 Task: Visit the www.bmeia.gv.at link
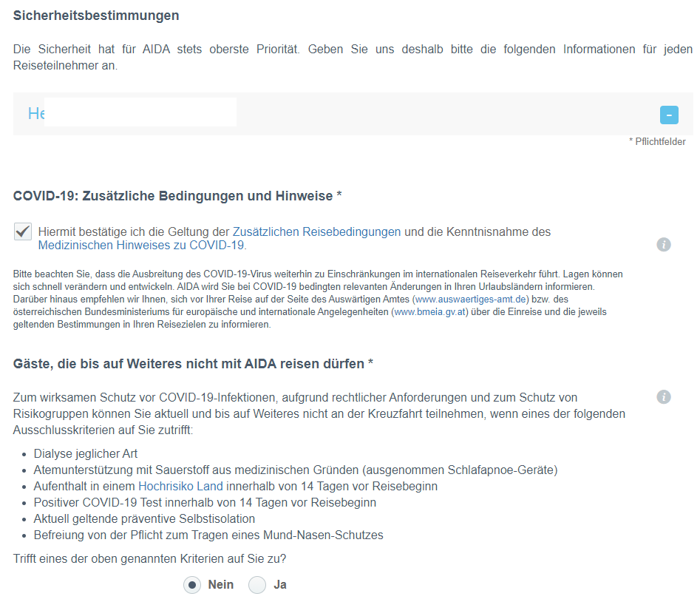(430, 311)
